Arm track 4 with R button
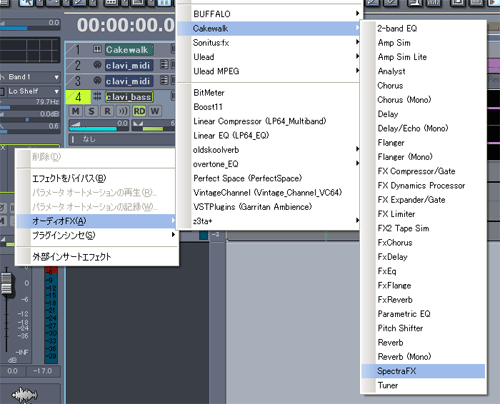 107,111
